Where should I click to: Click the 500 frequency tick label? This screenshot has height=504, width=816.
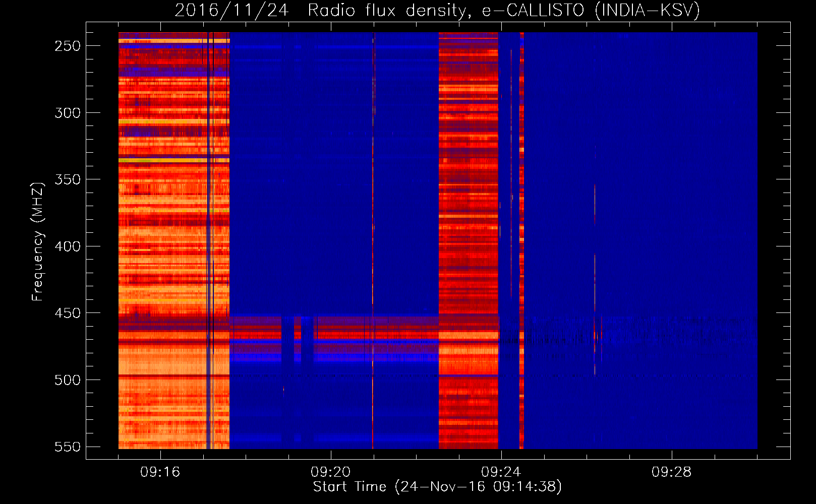tap(68, 380)
